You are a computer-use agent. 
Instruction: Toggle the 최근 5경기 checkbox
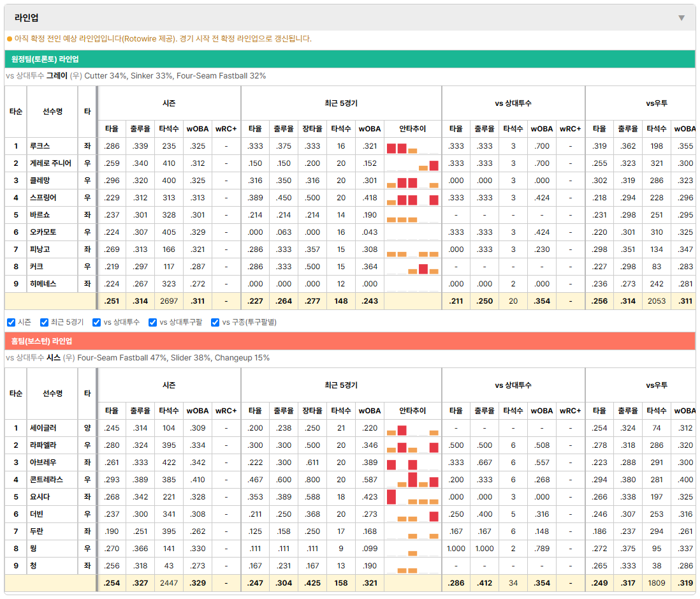pyautogui.click(x=44, y=322)
